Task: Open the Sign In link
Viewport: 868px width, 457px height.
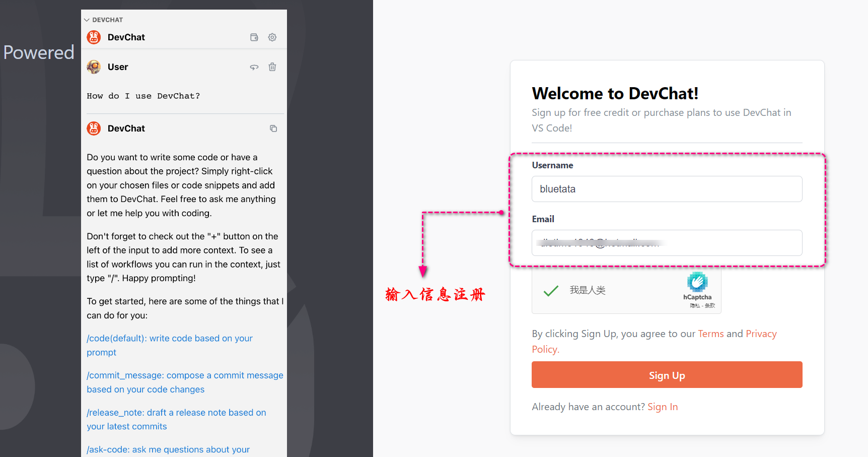Action: [663, 407]
